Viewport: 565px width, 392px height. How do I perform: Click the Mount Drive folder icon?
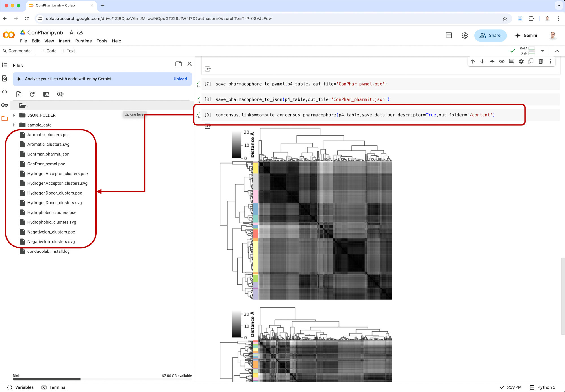pos(46,94)
